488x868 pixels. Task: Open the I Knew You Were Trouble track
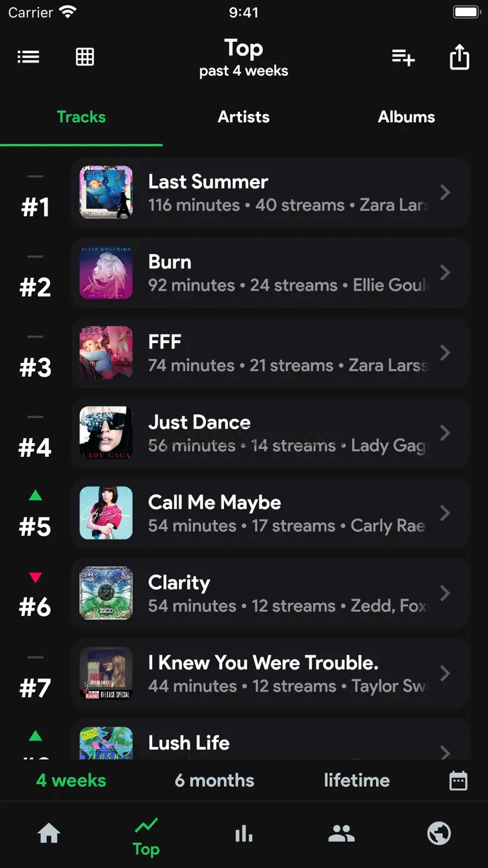(269, 673)
